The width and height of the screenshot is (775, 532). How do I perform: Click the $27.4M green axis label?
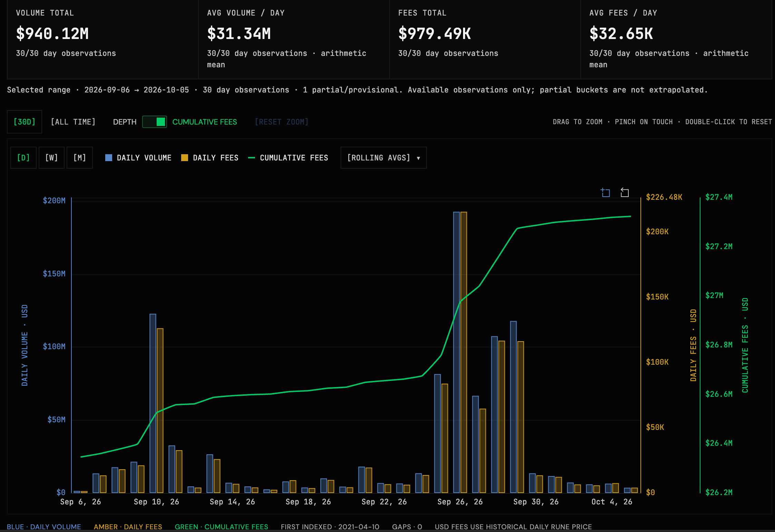point(719,197)
